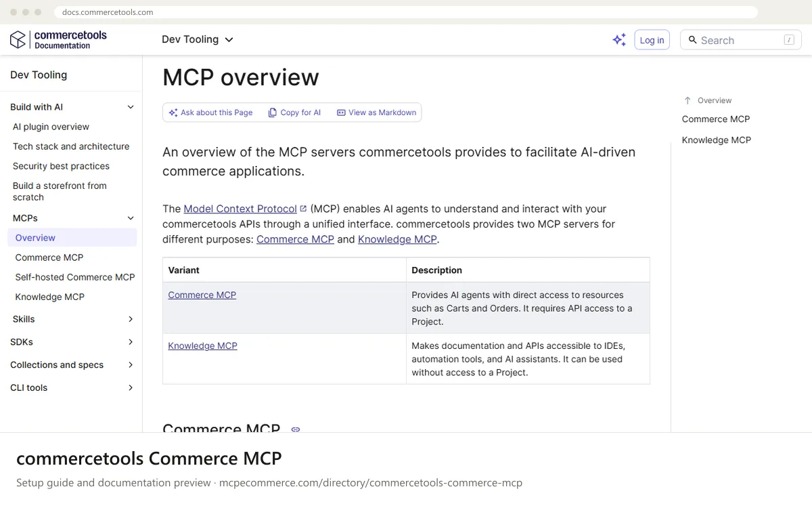Expand the SDKs sidebar section

pyautogui.click(x=131, y=342)
